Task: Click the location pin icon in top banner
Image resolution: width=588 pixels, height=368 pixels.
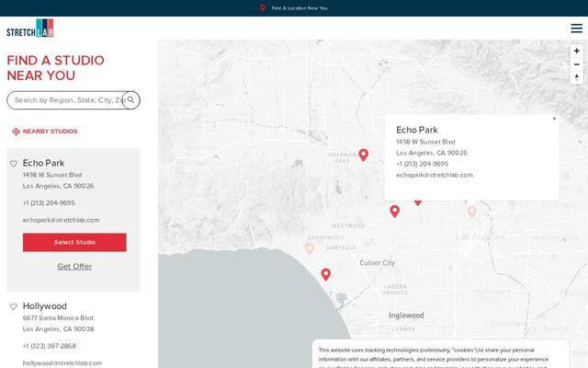Action: click(x=263, y=8)
